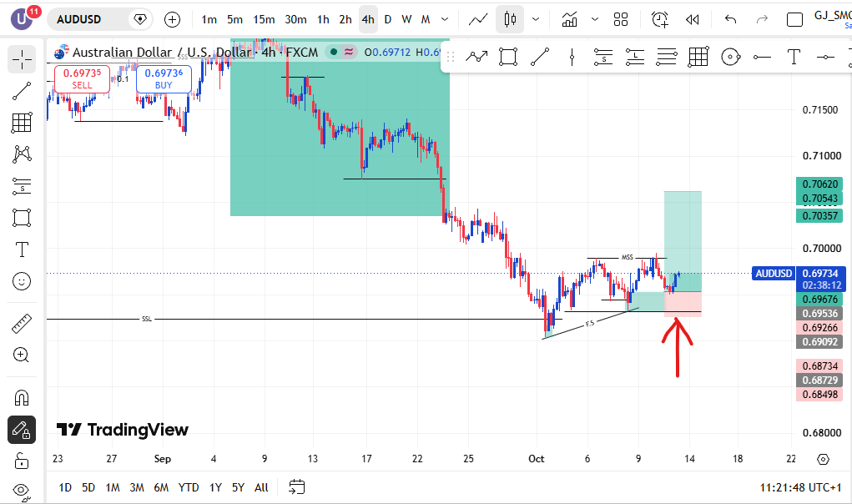Open the user profile avatar menu
This screenshot has height=504, width=852.
[x=22, y=19]
